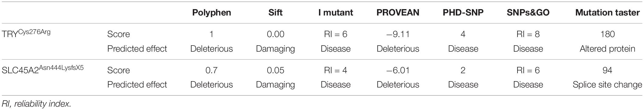Click the Polyphen column header
The image size is (644, 110).
(x=211, y=13)
